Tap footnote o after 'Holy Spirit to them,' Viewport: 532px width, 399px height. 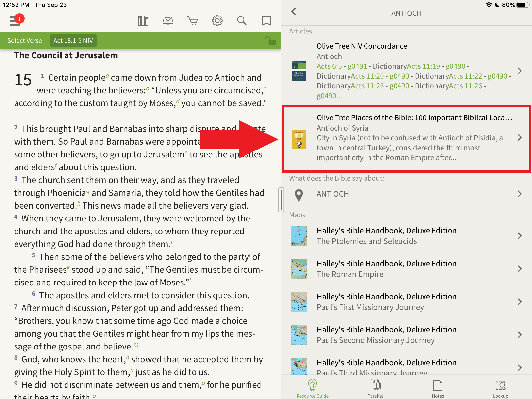click(x=132, y=370)
